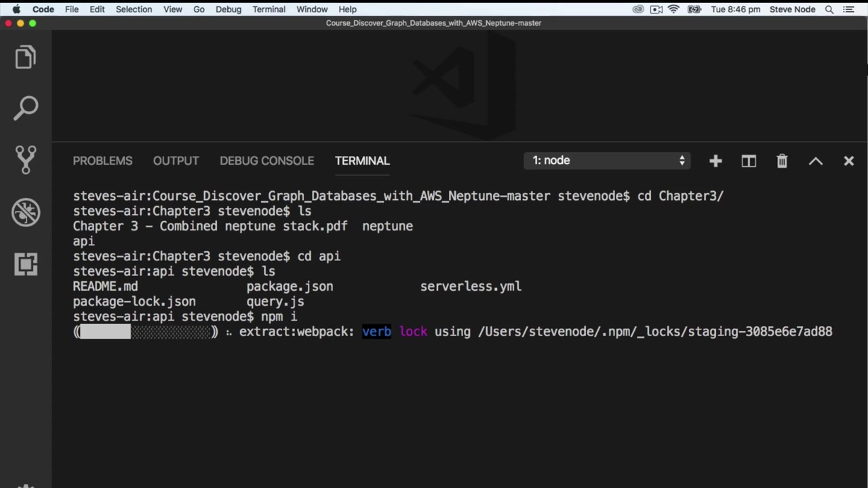The height and width of the screenshot is (488, 868).
Task: Open the Debug view icon
Action: [x=26, y=212]
